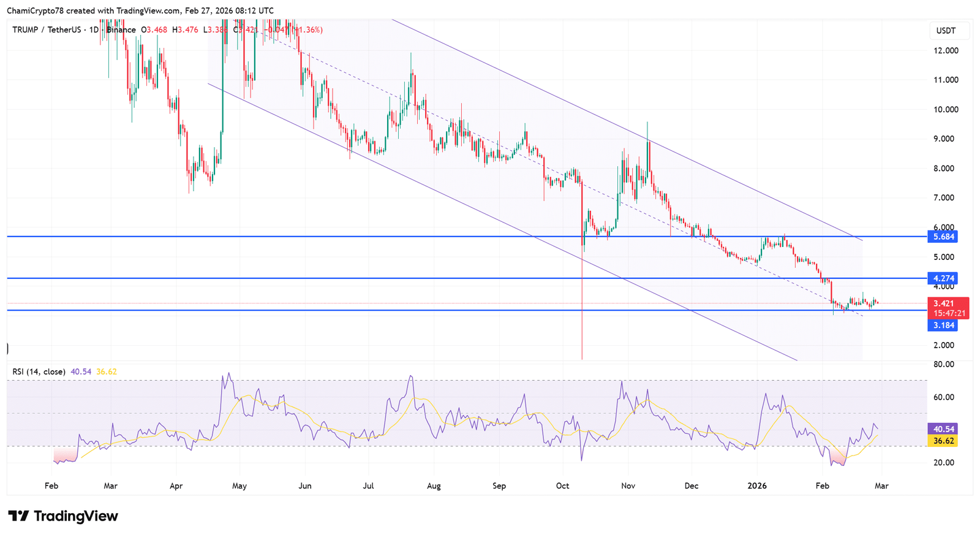Click the 2026 label on time axis
Image resolution: width=980 pixels, height=537 pixels.
pyautogui.click(x=757, y=486)
